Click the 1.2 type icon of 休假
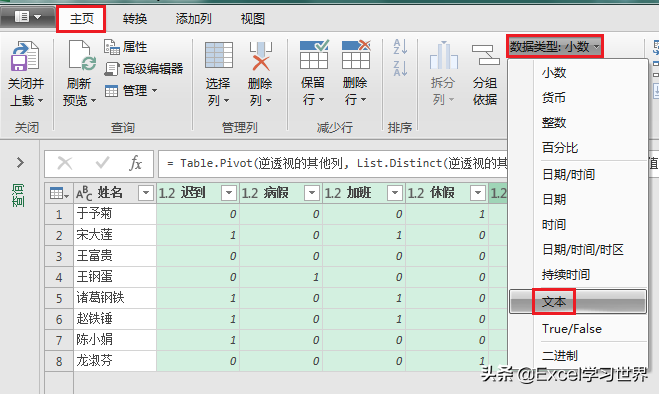The image size is (659, 394). 416,193
